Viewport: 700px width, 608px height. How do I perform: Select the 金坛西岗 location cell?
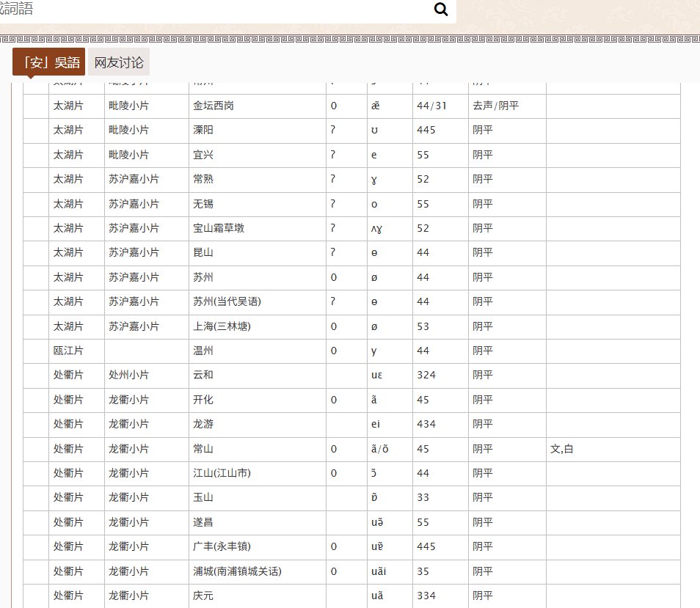pyautogui.click(x=257, y=106)
